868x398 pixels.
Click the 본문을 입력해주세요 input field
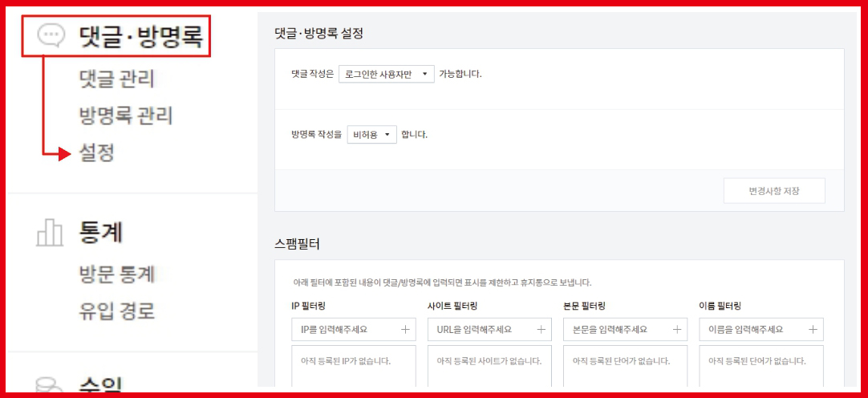coord(625,329)
